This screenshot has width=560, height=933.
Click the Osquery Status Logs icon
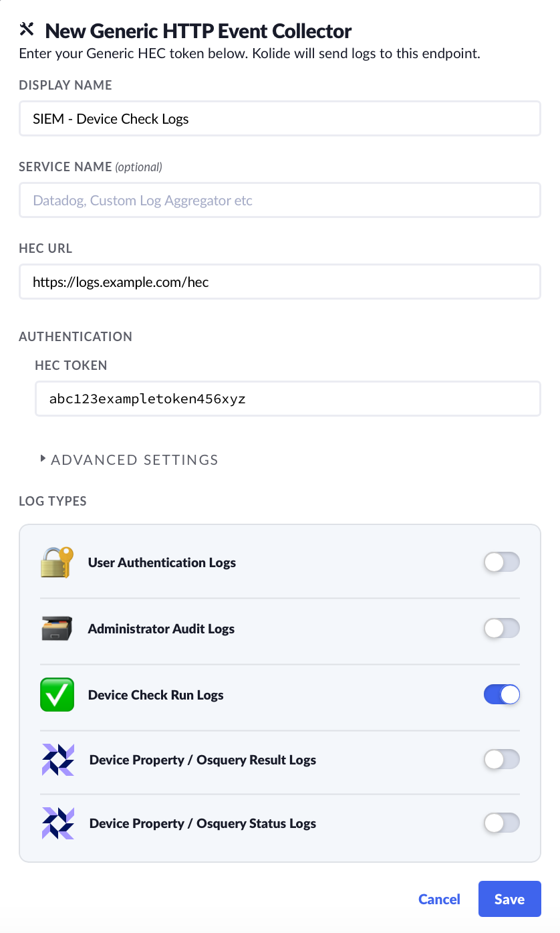point(58,823)
